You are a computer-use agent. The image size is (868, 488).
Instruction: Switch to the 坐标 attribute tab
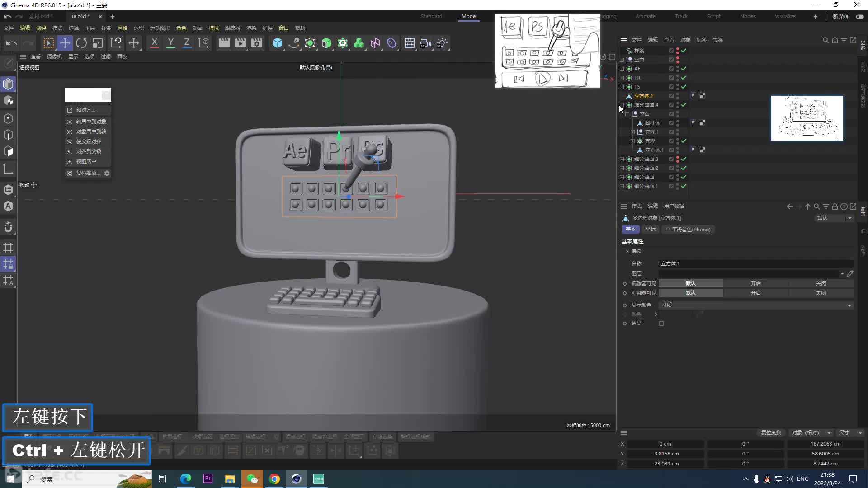click(x=650, y=230)
